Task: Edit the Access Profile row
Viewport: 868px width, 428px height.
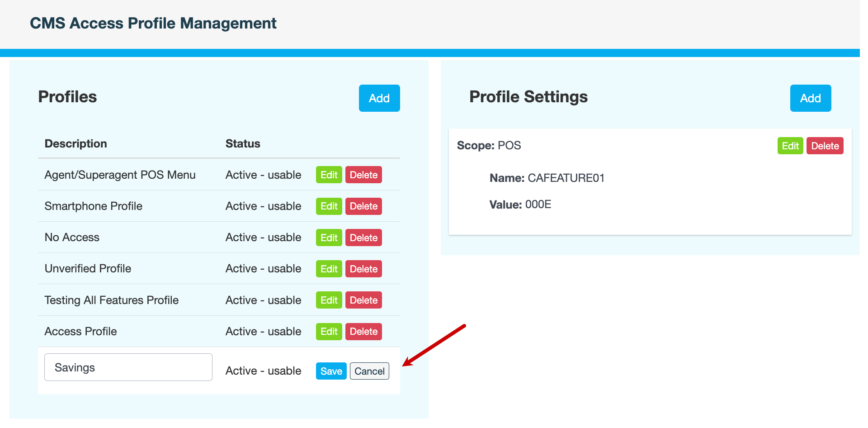Action: tap(329, 332)
